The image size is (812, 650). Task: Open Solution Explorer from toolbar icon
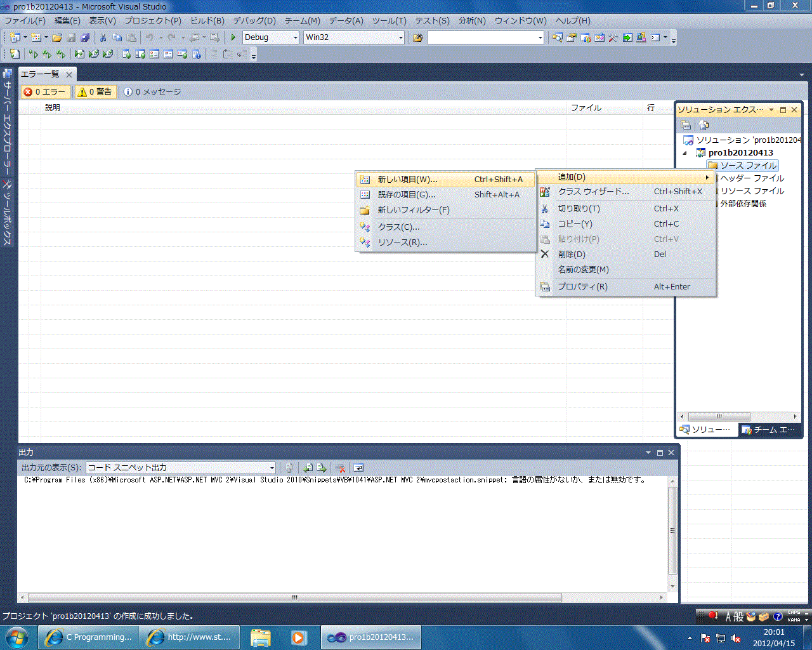click(x=558, y=37)
